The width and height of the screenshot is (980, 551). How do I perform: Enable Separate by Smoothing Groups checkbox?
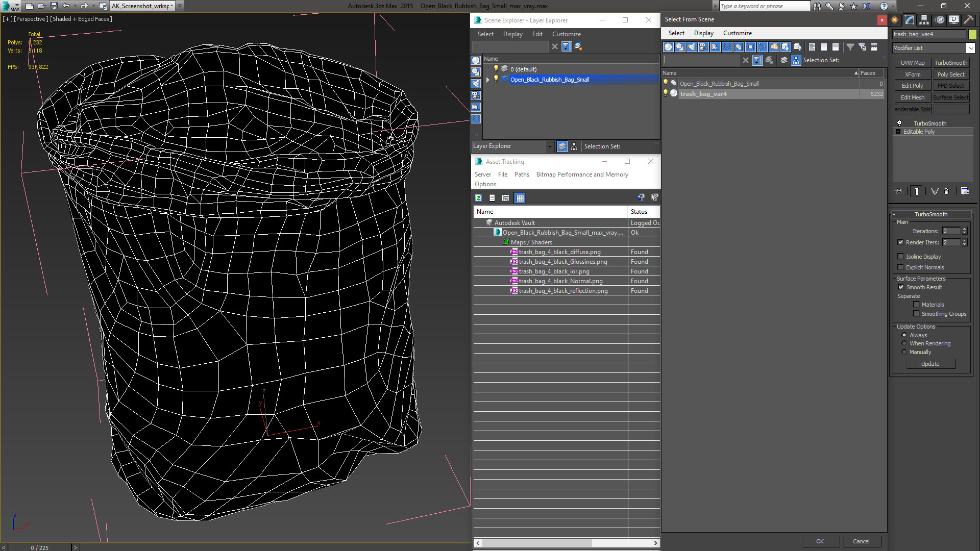pos(916,314)
